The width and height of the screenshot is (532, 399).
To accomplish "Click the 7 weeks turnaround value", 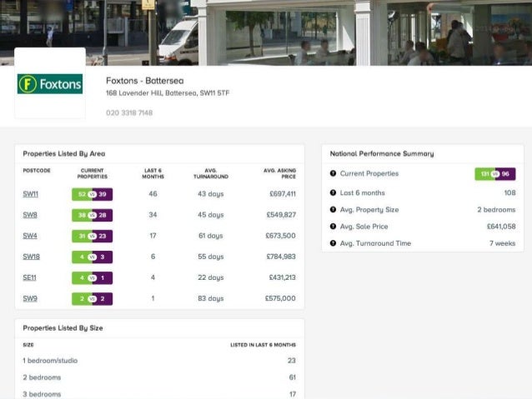I will (x=503, y=243).
